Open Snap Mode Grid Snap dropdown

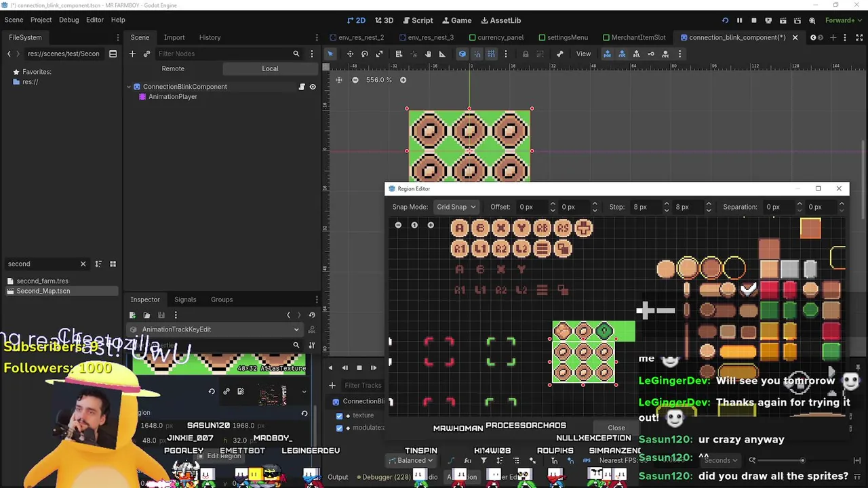tap(456, 207)
